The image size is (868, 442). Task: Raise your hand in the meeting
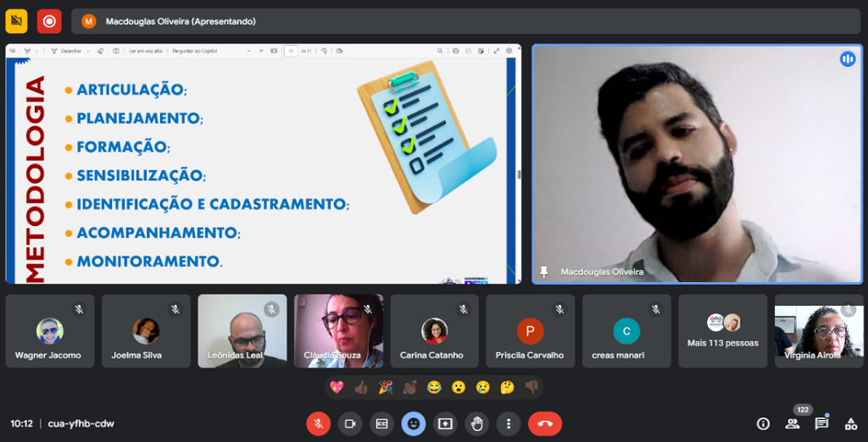click(x=476, y=423)
